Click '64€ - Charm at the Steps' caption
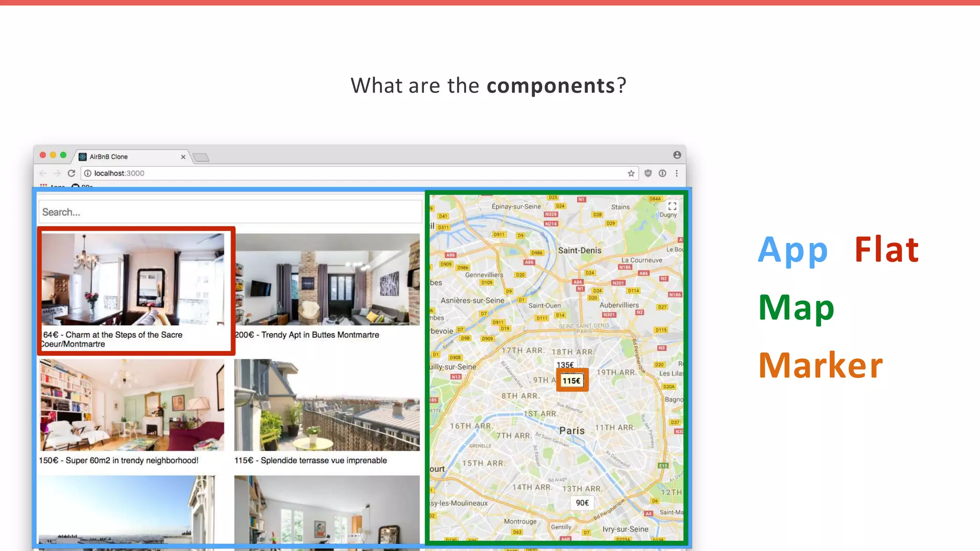 112,339
